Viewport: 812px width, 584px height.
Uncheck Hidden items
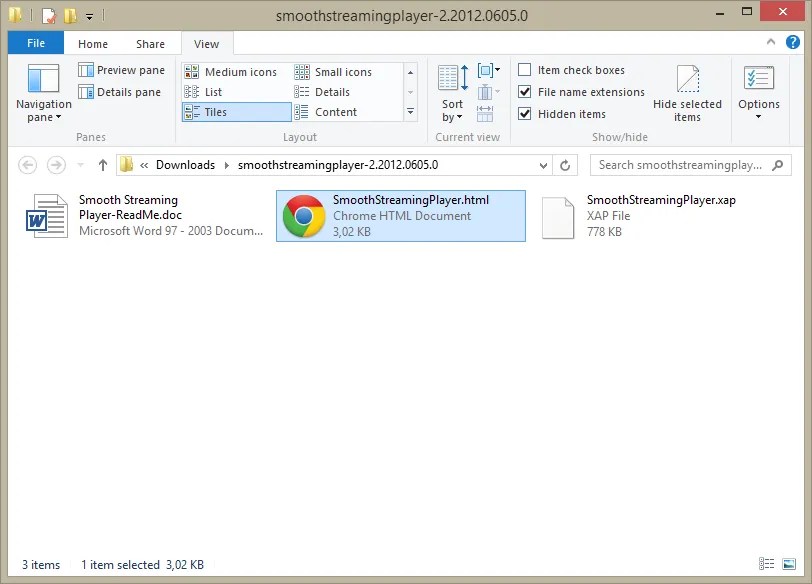tap(562, 114)
